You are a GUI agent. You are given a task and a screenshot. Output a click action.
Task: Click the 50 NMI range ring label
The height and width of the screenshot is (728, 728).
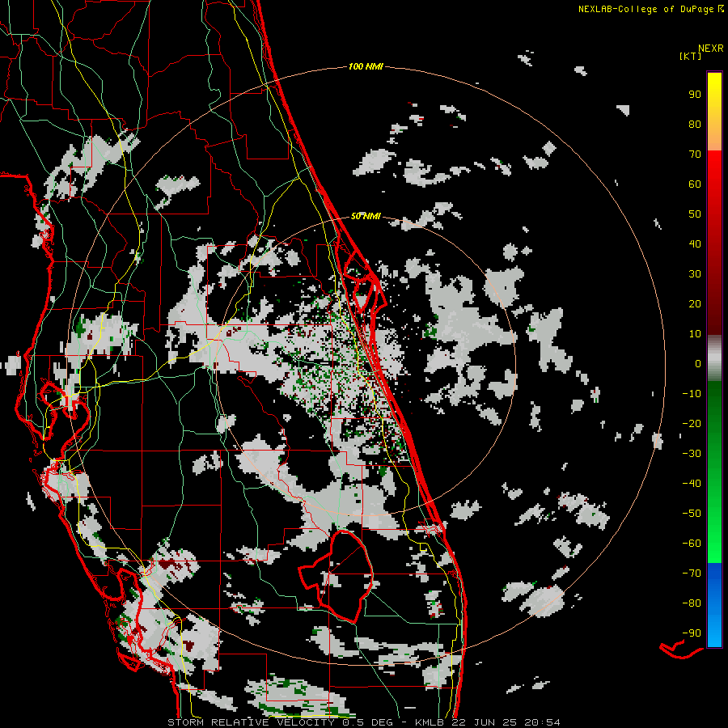pos(366,216)
